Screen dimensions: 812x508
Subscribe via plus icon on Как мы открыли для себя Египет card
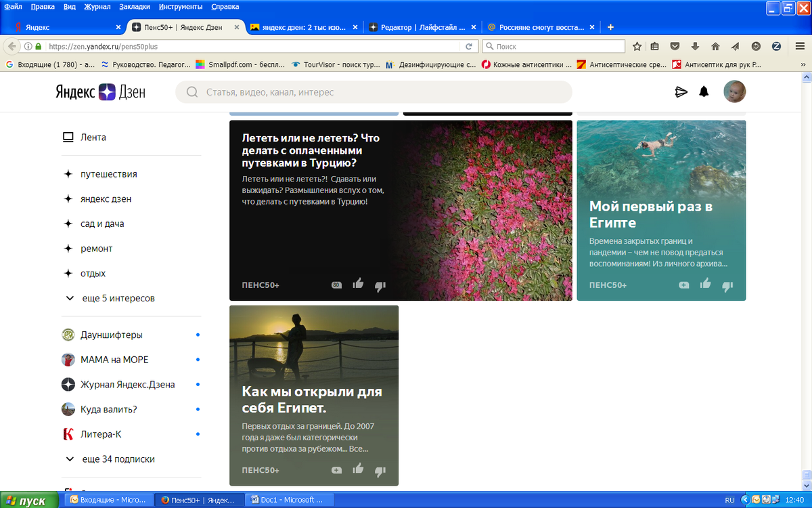pyautogui.click(x=336, y=469)
